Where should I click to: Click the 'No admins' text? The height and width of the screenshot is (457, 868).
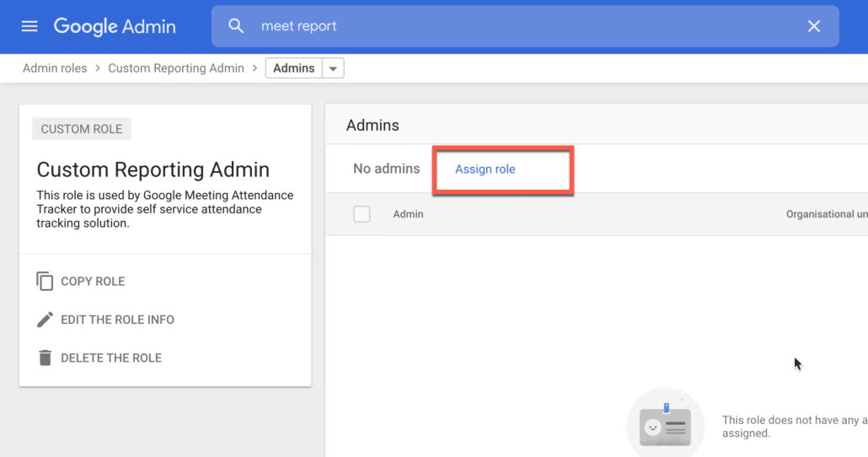pos(387,169)
